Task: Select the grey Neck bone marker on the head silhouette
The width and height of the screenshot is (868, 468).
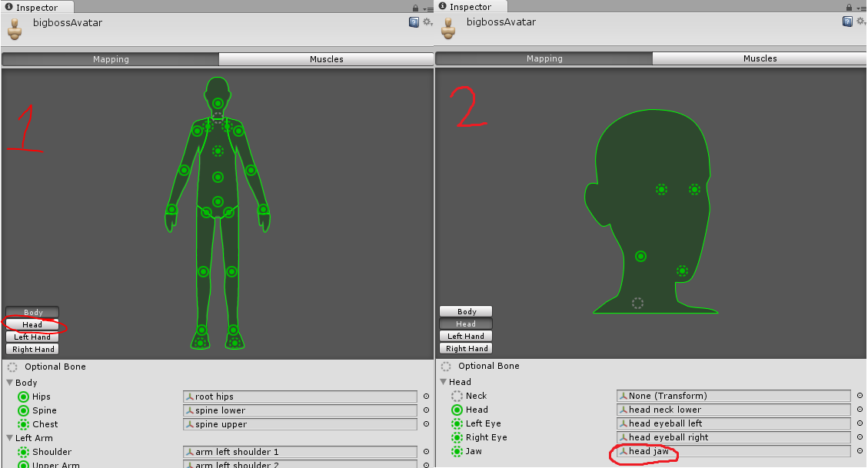Action: point(637,303)
